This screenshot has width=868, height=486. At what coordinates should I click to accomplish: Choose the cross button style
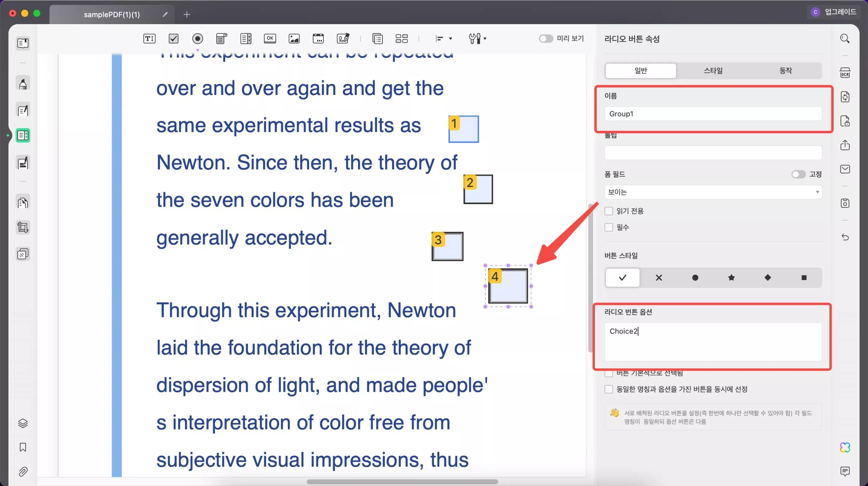click(659, 278)
